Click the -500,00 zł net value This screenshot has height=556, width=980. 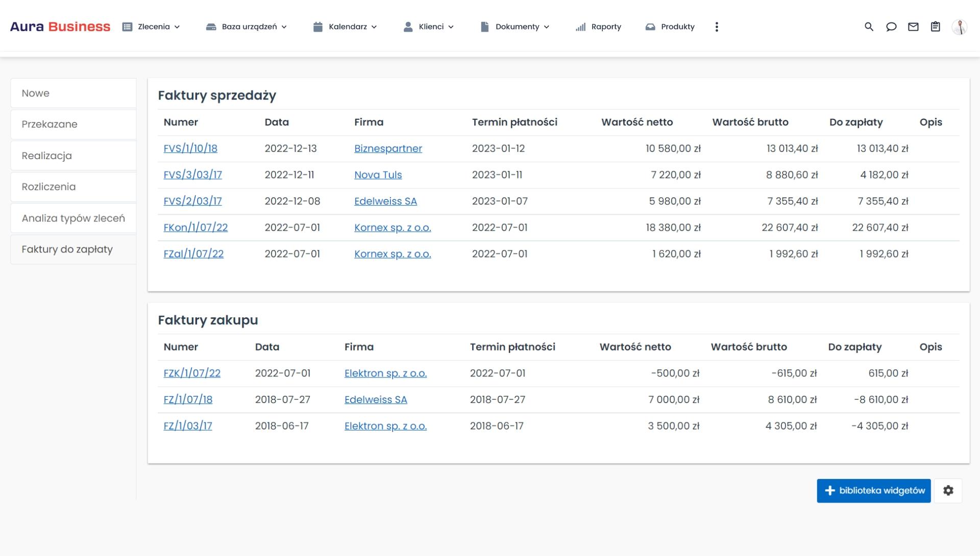[675, 373]
